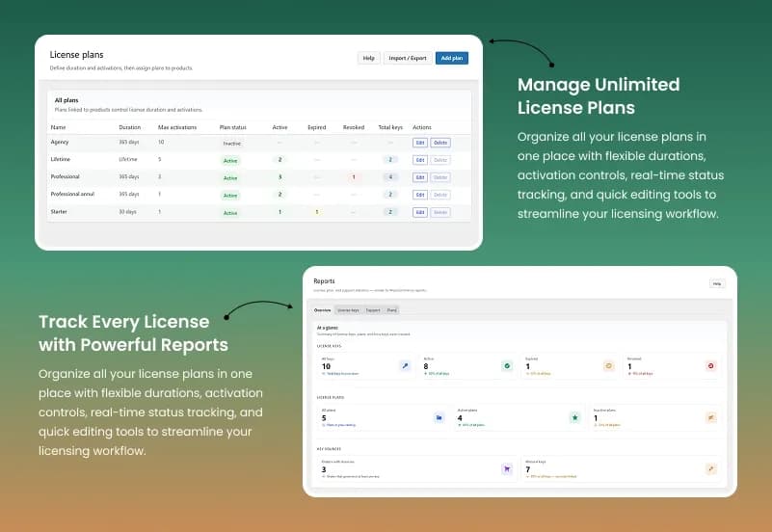Click the Duration column header
This screenshot has height=532, width=772.
click(130, 127)
